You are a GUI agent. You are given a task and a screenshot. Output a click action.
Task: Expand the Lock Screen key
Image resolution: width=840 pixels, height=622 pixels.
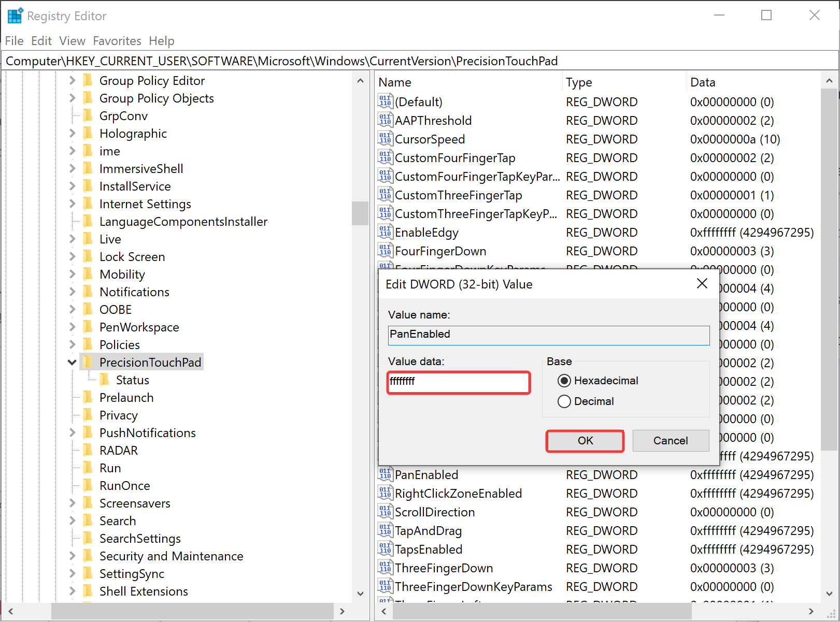click(x=72, y=256)
